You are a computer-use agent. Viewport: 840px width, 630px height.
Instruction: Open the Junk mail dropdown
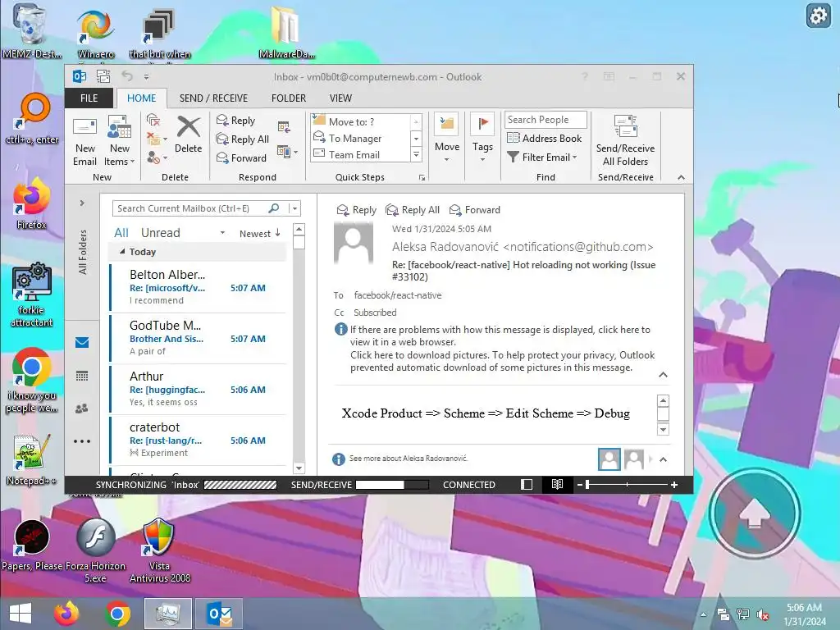pos(156,157)
